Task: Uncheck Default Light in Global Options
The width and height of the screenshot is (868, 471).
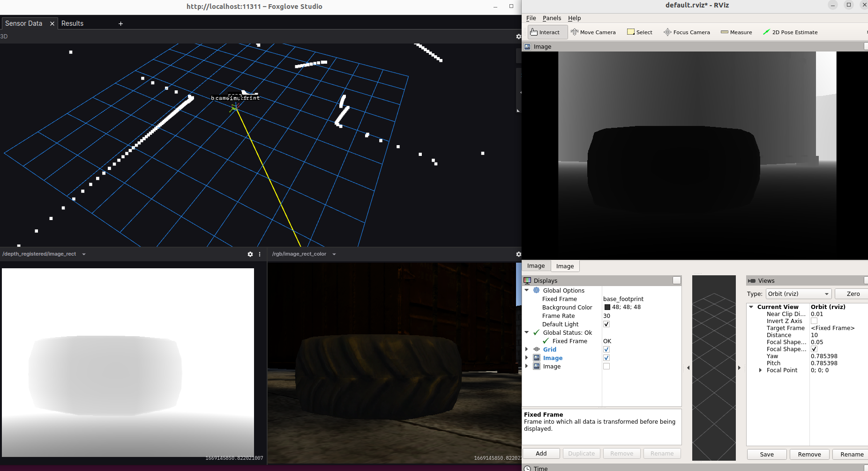Action: [606, 324]
